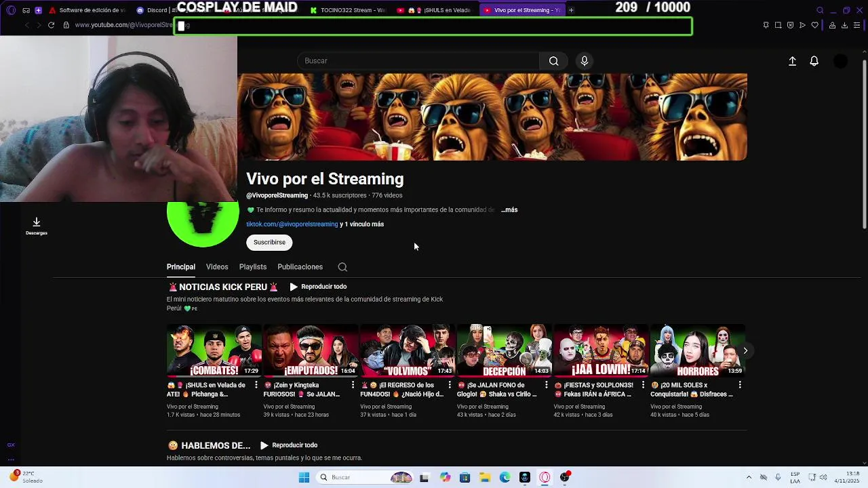Click the YouTube voice search microphone icon
This screenshot has width=868, height=488.
coord(584,61)
